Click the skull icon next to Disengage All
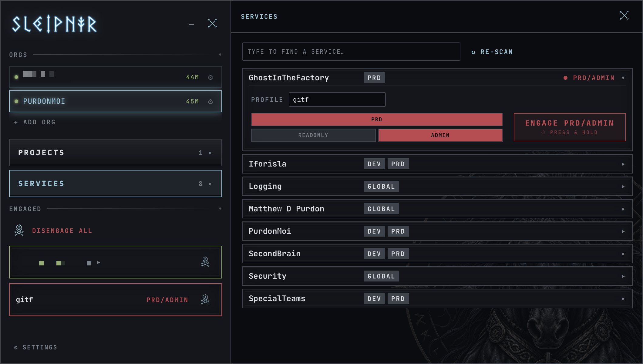 [19, 230]
